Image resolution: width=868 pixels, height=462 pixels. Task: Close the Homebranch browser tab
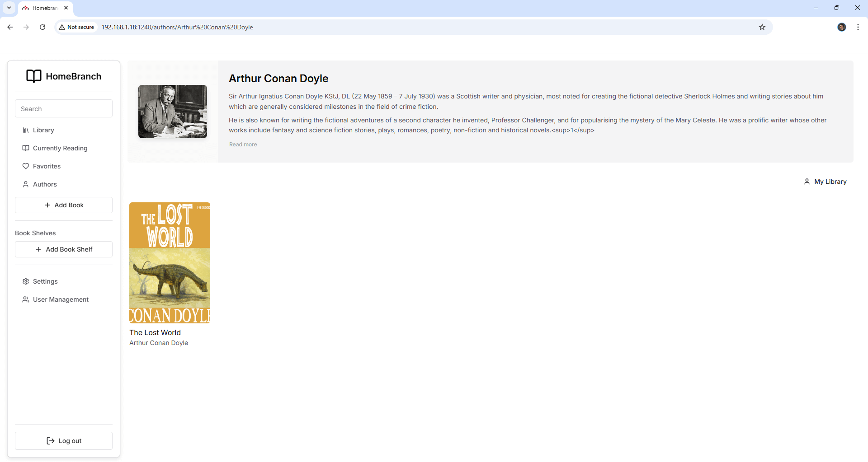(x=66, y=8)
